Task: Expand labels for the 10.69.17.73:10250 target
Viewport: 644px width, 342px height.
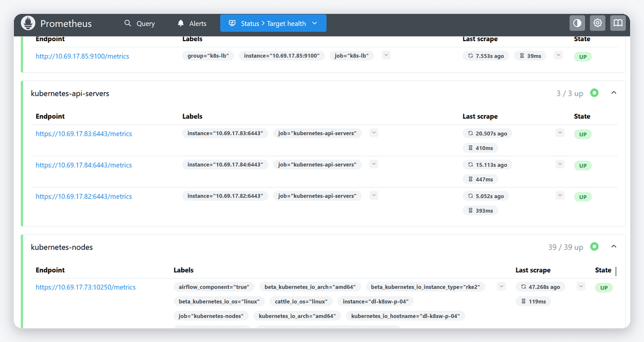Action: [502, 286]
